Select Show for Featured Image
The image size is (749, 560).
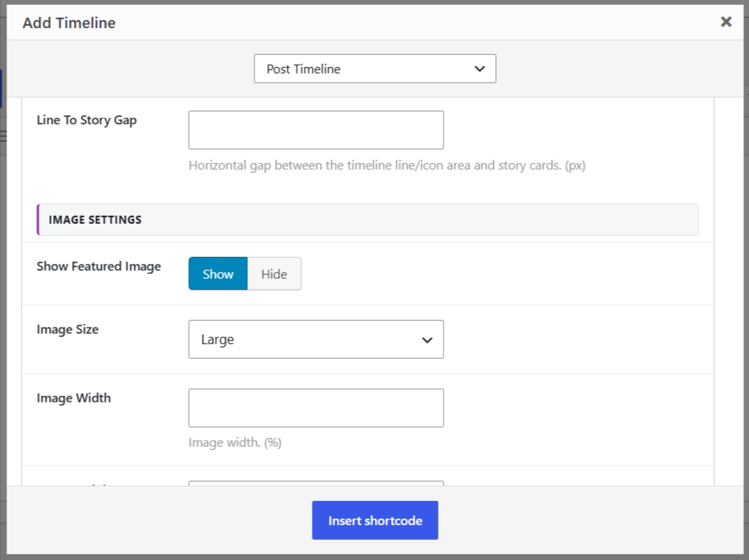[x=218, y=274]
